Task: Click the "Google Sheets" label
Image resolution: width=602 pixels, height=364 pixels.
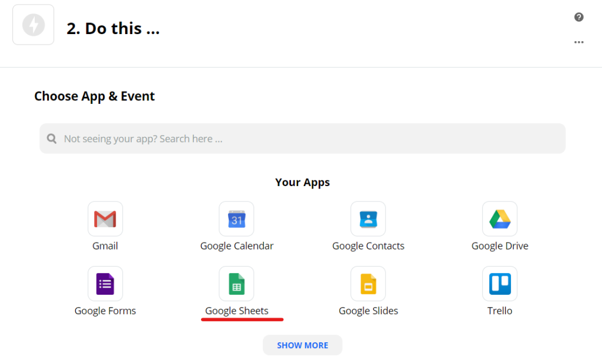Action: click(x=237, y=311)
